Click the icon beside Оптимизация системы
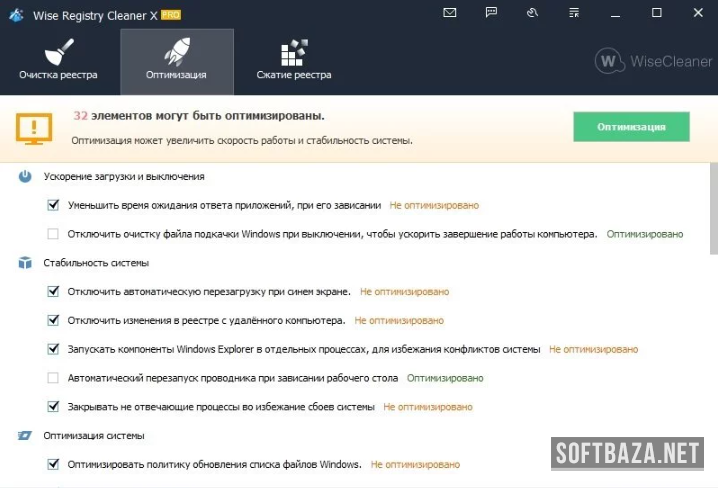The image size is (718, 488). pyautogui.click(x=25, y=436)
